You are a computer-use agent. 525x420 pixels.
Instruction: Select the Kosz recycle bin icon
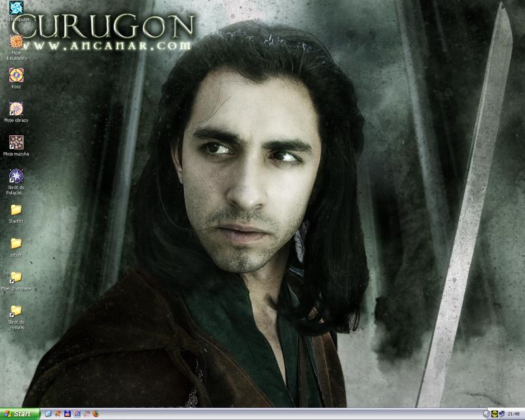pos(16,75)
